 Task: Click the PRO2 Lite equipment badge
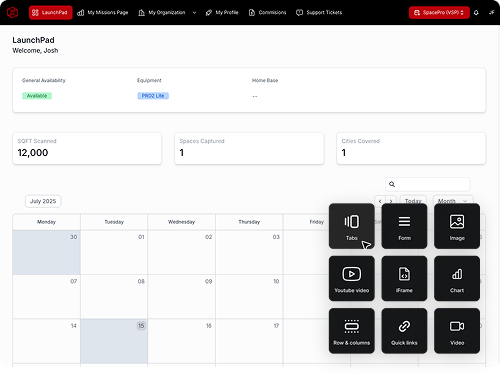(x=153, y=96)
